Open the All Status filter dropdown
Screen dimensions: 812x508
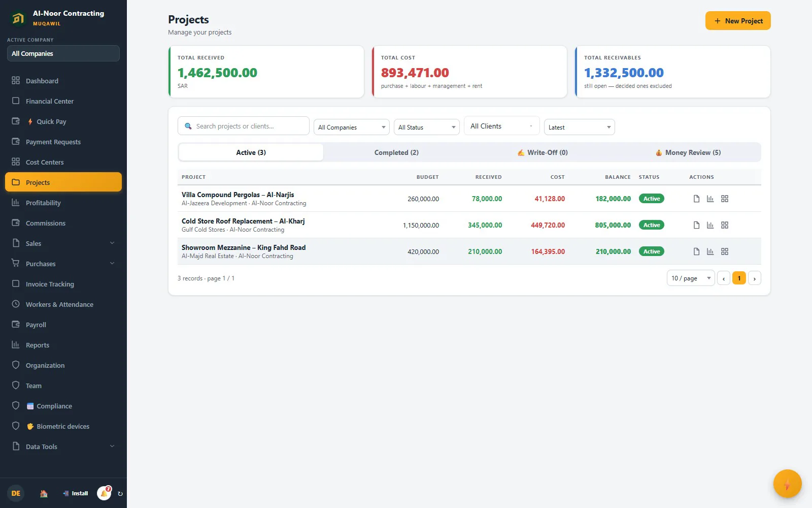[x=427, y=127]
